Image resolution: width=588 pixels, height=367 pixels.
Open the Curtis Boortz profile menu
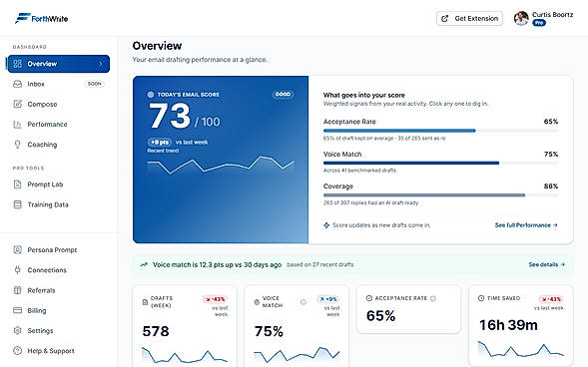[543, 18]
